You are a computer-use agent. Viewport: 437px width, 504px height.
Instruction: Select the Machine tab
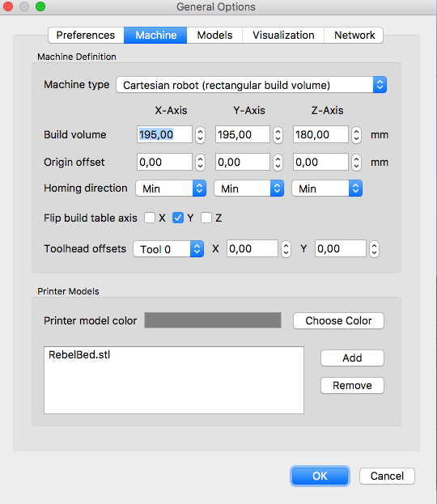click(155, 35)
